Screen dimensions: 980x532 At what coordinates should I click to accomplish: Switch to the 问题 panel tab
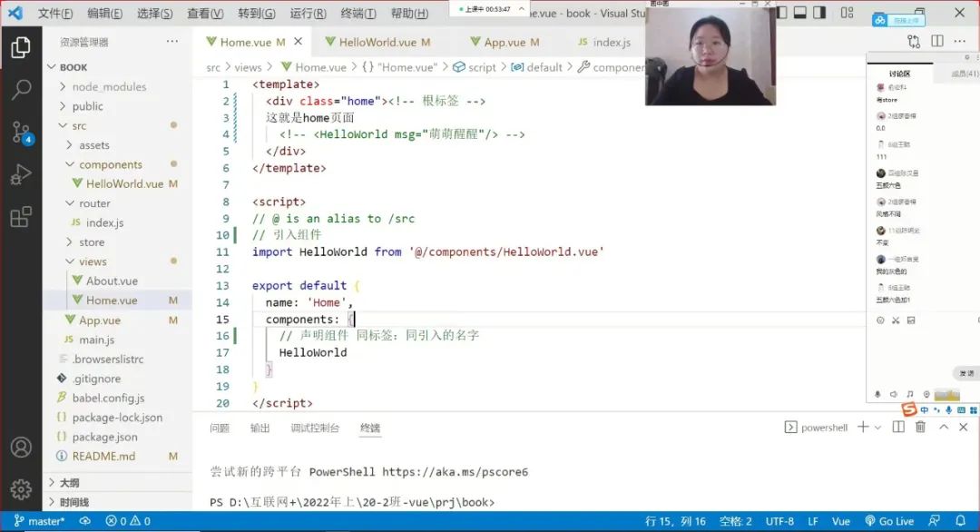coord(220,429)
